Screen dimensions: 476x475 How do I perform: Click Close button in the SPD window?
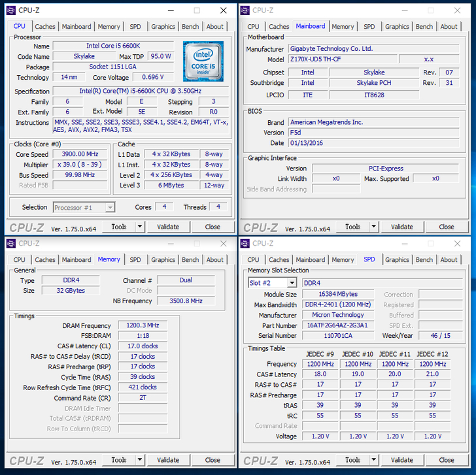coord(447,460)
